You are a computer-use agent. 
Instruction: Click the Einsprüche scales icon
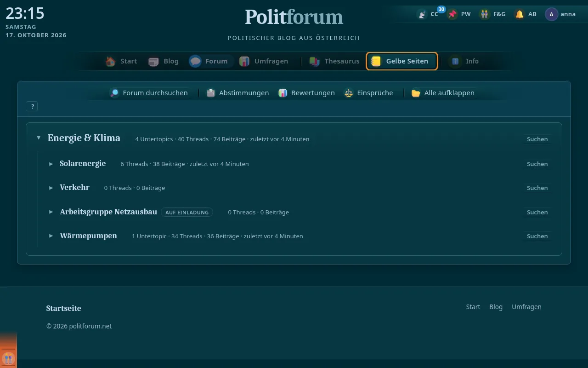coord(349,93)
